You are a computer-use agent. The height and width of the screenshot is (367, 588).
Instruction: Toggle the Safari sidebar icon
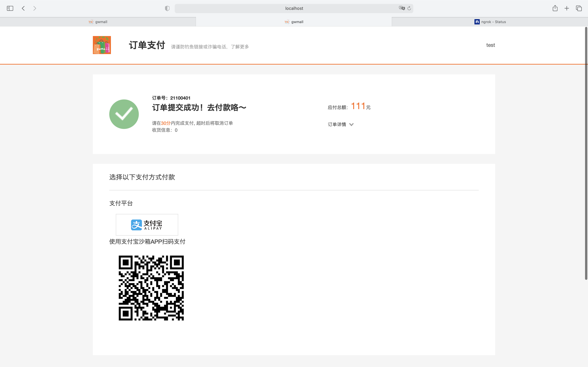point(10,8)
